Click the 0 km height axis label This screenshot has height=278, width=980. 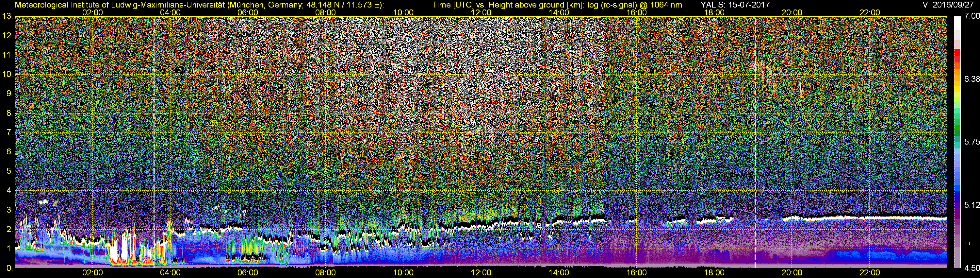9,268
